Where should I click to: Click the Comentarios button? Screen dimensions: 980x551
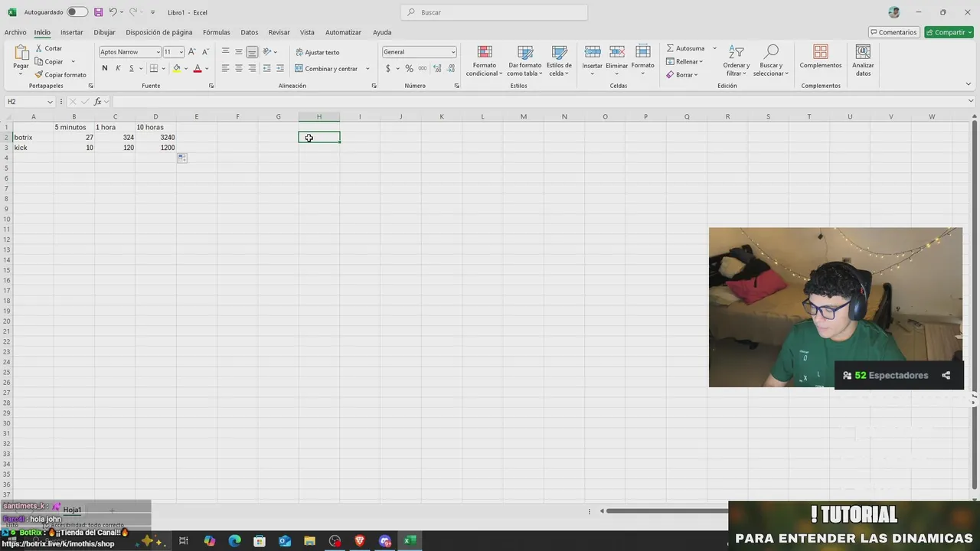click(x=893, y=32)
